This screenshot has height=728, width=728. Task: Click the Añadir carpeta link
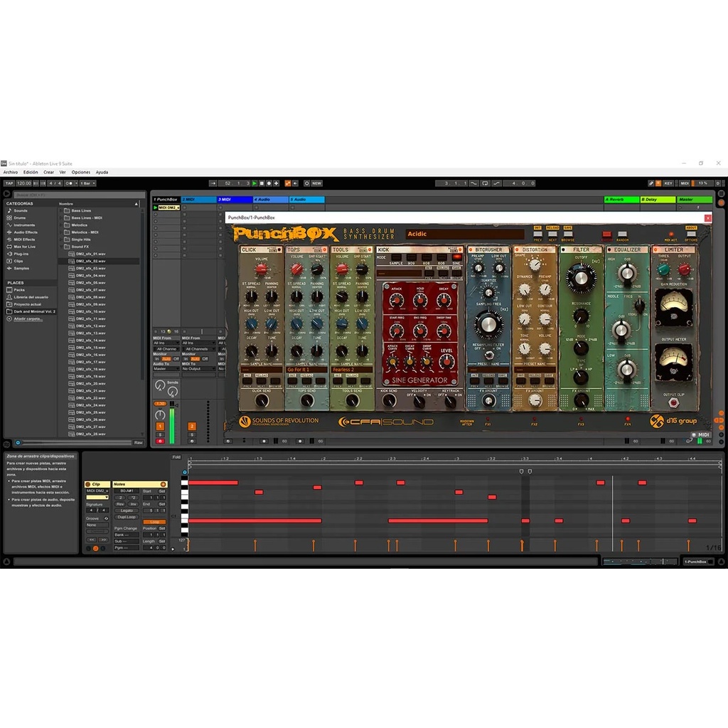[x=28, y=318]
